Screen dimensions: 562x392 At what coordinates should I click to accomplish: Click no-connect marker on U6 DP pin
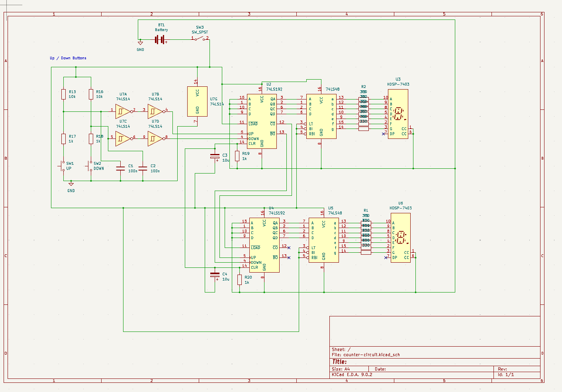click(x=386, y=257)
